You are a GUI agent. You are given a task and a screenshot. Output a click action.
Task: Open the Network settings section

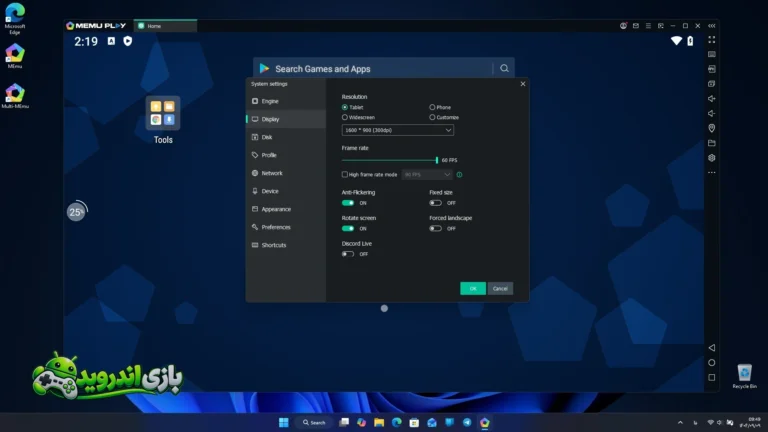click(286, 173)
